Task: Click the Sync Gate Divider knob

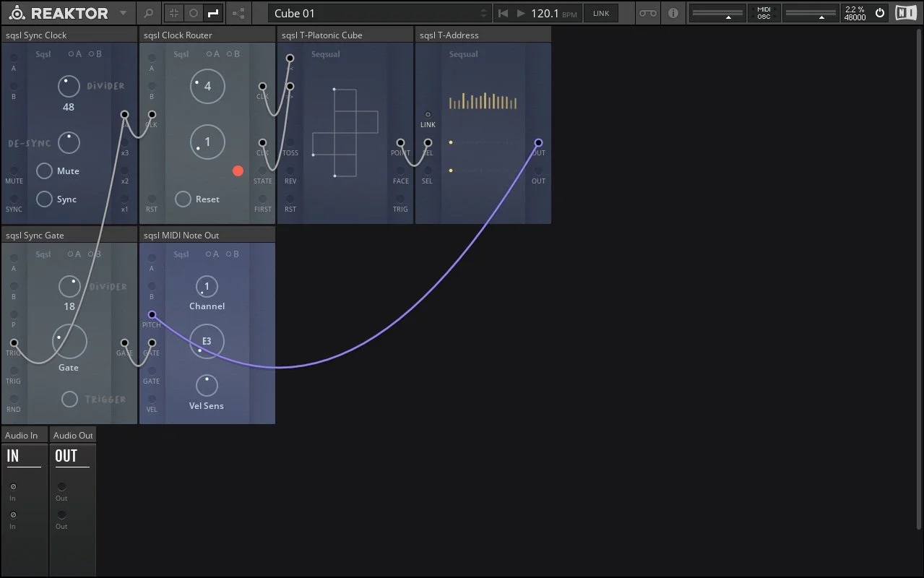Action: 69,286
